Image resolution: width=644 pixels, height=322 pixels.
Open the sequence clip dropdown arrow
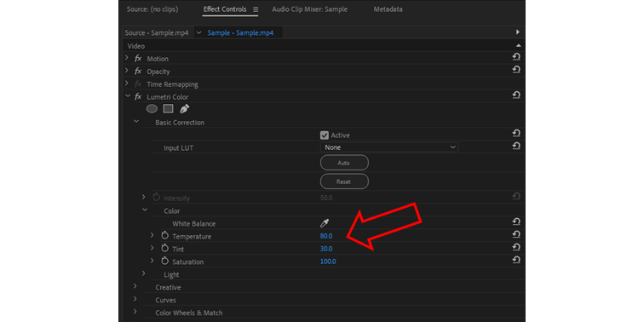pos(198,33)
